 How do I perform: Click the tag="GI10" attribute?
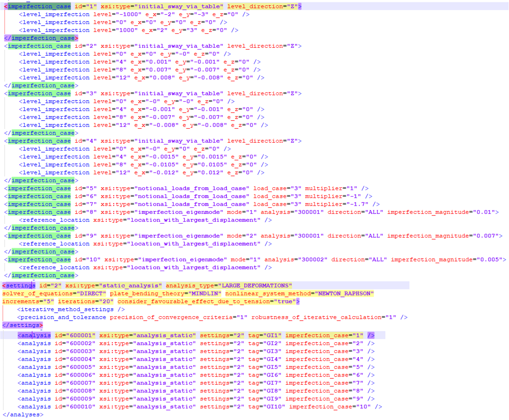266,407
